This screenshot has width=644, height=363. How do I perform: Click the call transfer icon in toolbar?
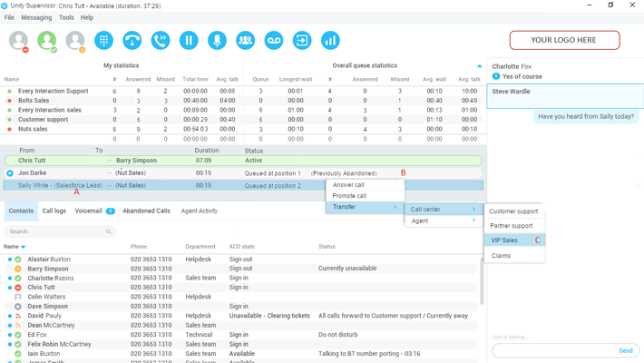[161, 41]
